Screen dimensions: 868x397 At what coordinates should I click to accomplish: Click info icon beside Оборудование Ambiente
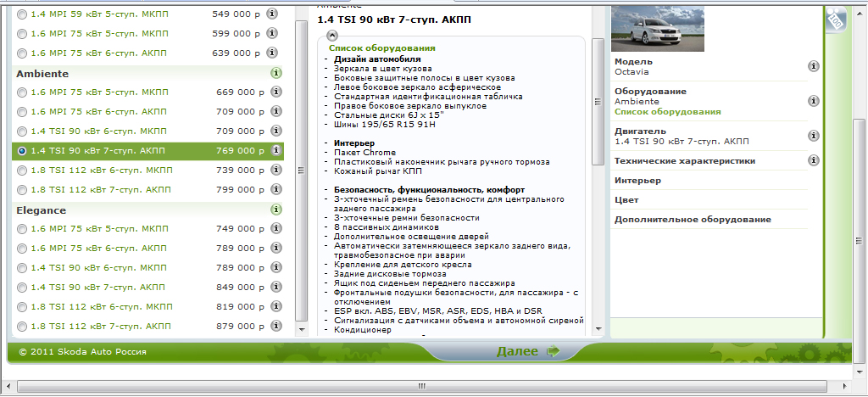(813, 101)
